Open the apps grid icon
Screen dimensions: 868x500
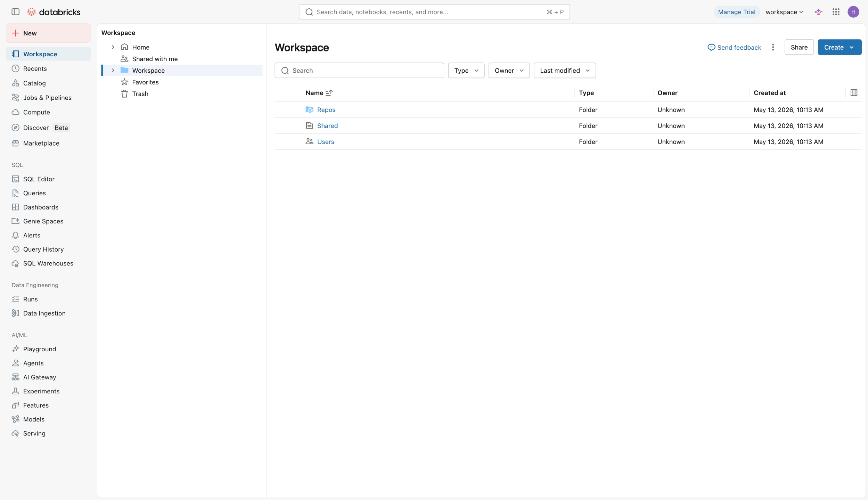tap(836, 12)
